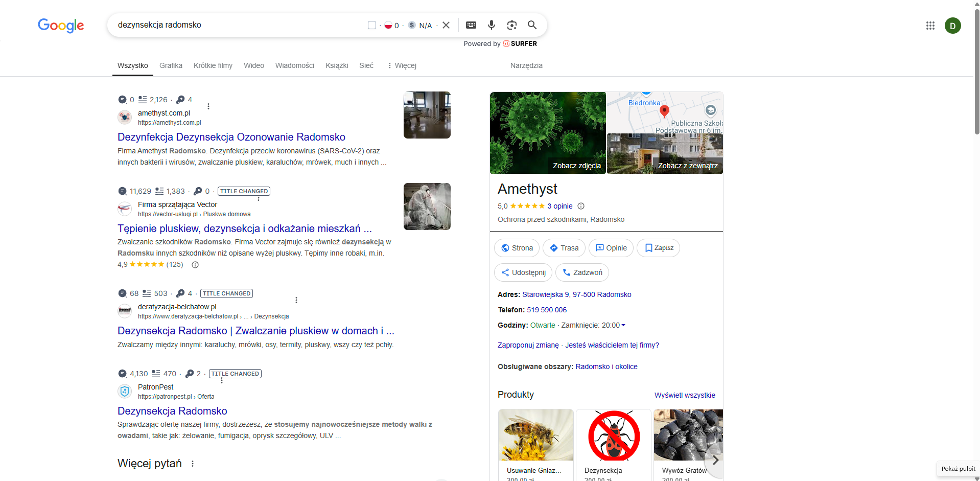Click the Dezynsekcja product thumbnail
The width and height of the screenshot is (980, 481).
point(613,436)
